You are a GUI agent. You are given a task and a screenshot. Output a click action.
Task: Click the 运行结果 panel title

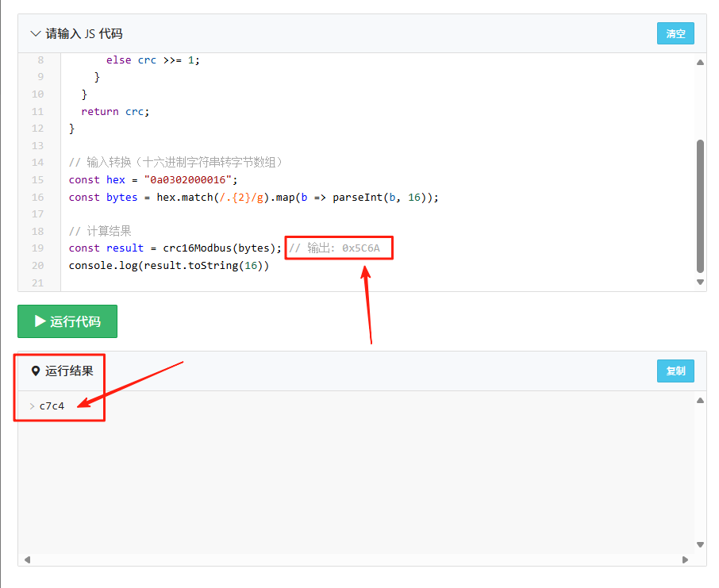tap(69, 371)
